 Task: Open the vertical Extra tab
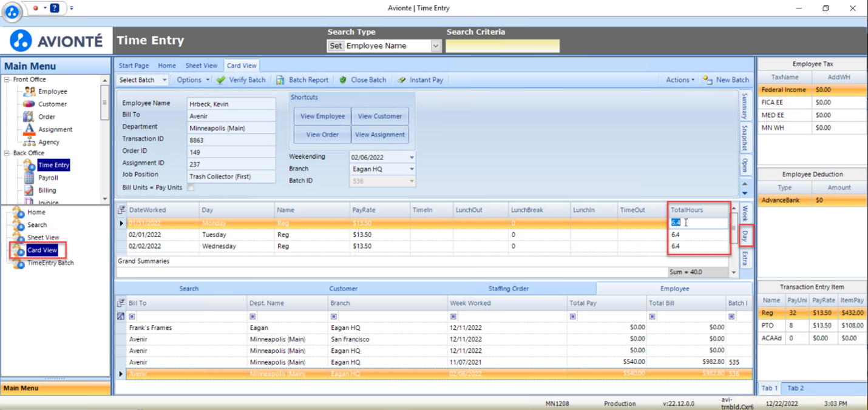click(746, 258)
